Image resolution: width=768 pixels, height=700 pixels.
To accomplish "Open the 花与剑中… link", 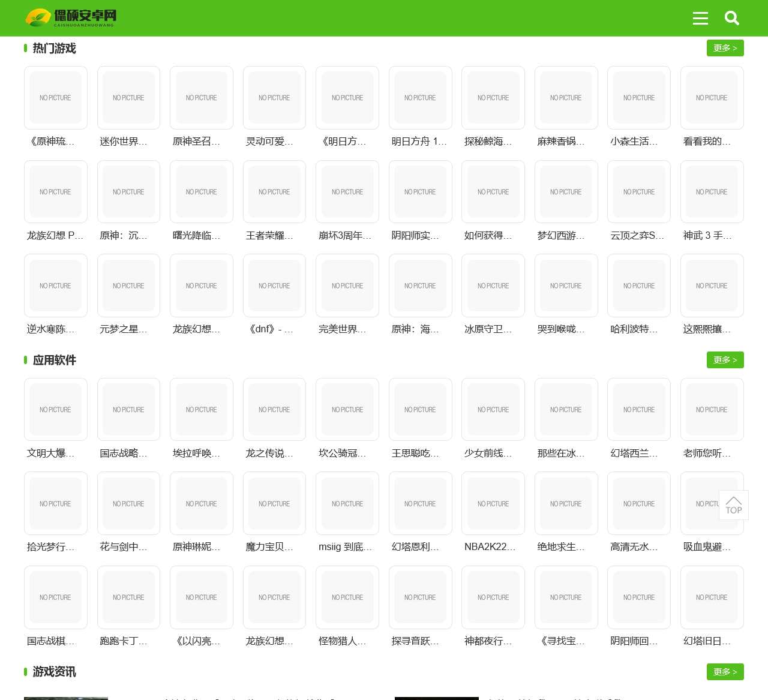I will click(124, 547).
